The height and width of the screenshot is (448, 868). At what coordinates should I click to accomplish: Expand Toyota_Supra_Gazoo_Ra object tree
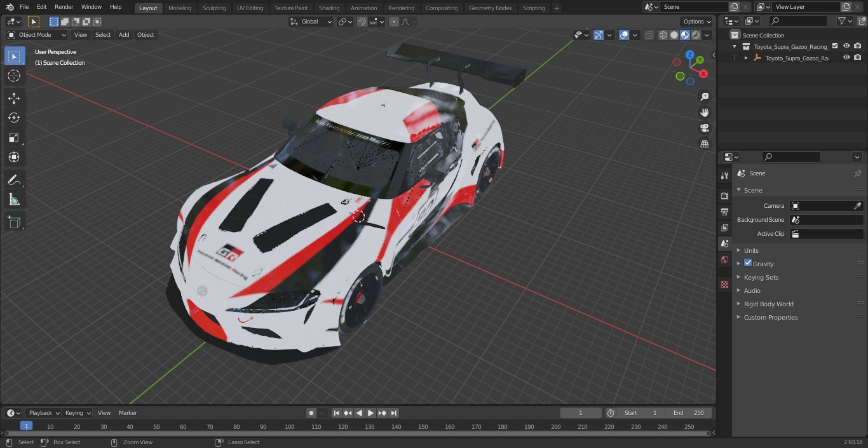click(746, 58)
